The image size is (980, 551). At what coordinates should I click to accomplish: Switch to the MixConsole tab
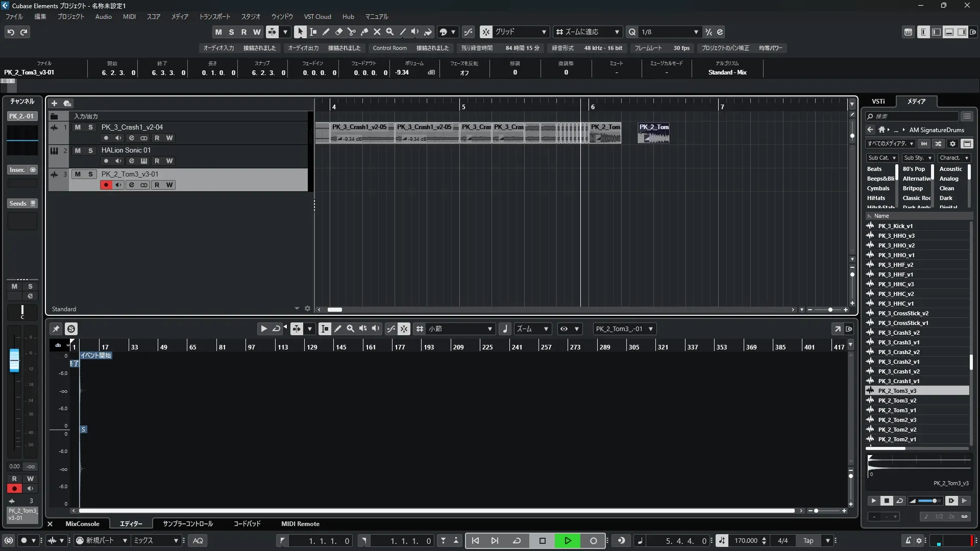(82, 524)
